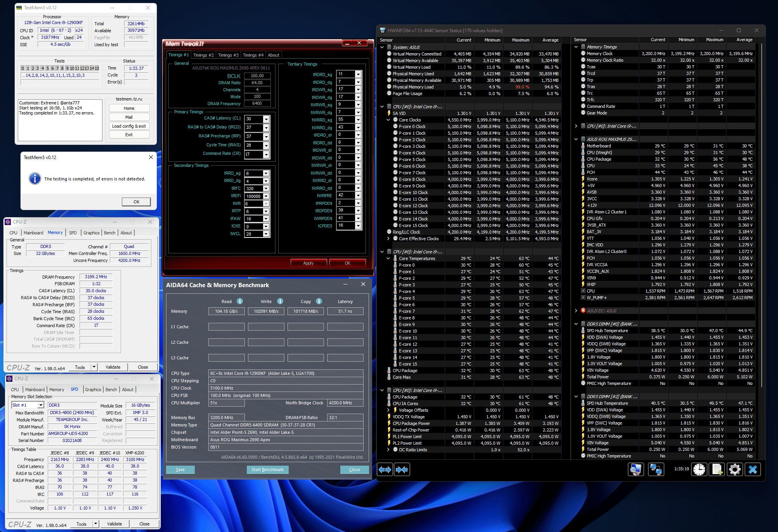
Task: Click the app icon of the CPU-Z Memory window
Action: coord(8,222)
